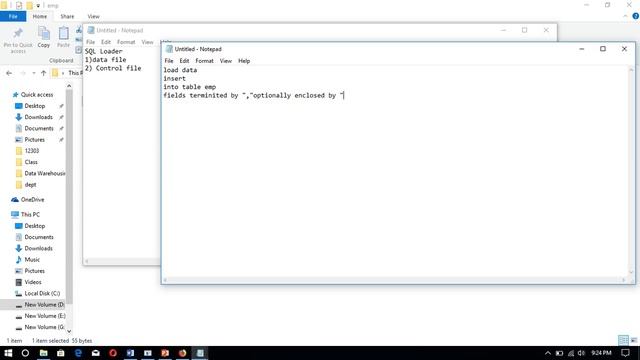
Task: Open View menu in front Notepad window
Action: [x=225, y=61]
